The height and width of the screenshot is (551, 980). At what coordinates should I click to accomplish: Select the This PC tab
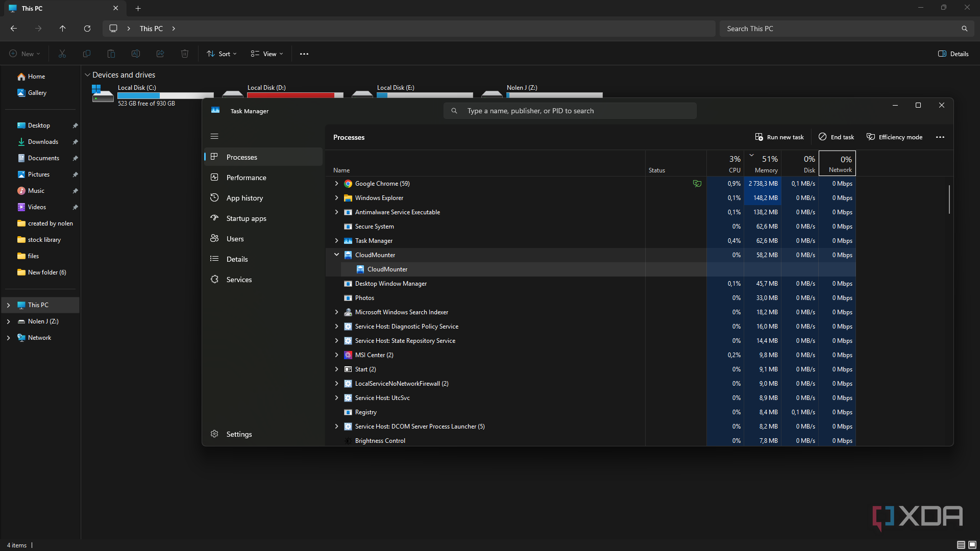[56, 8]
